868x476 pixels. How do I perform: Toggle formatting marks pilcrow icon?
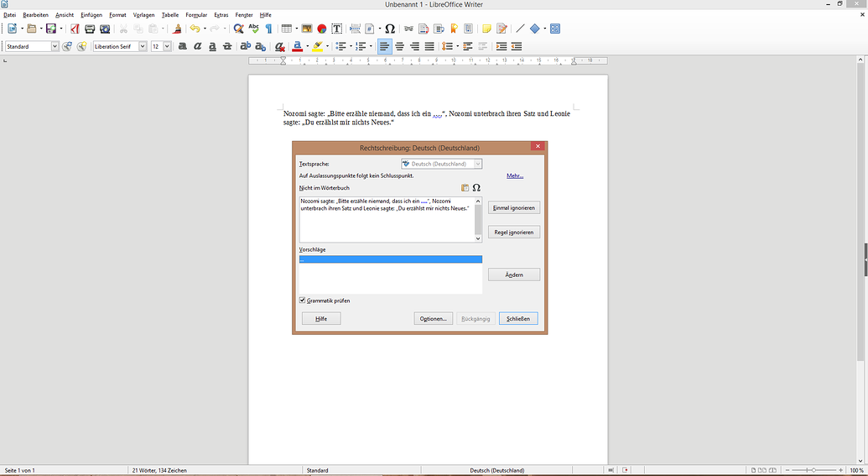268,29
